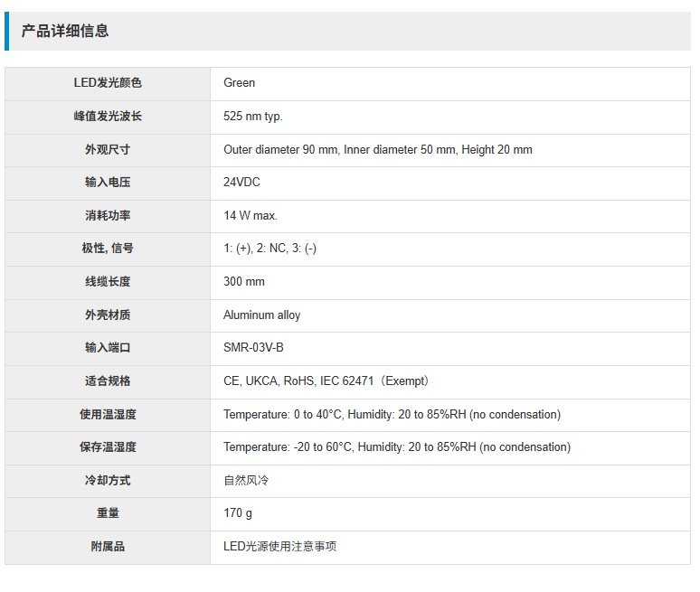Click the Green value cell
Screen dimensions: 700x592
click(450, 84)
